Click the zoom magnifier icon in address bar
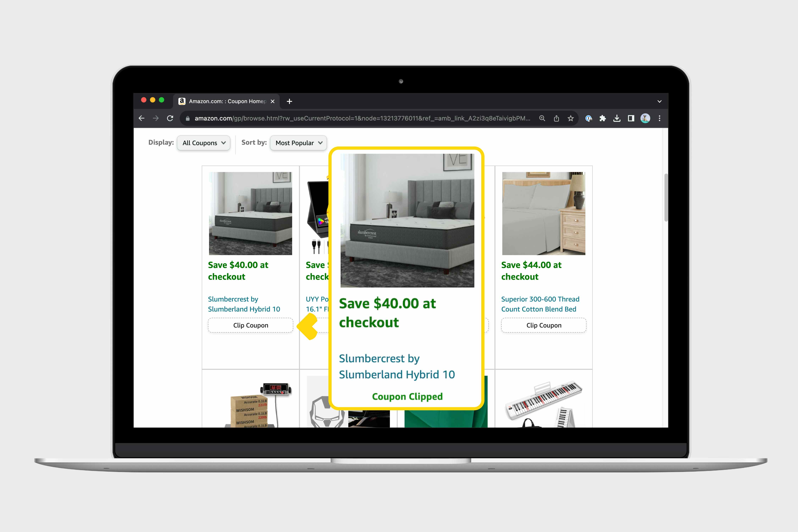798x532 pixels. click(542, 118)
